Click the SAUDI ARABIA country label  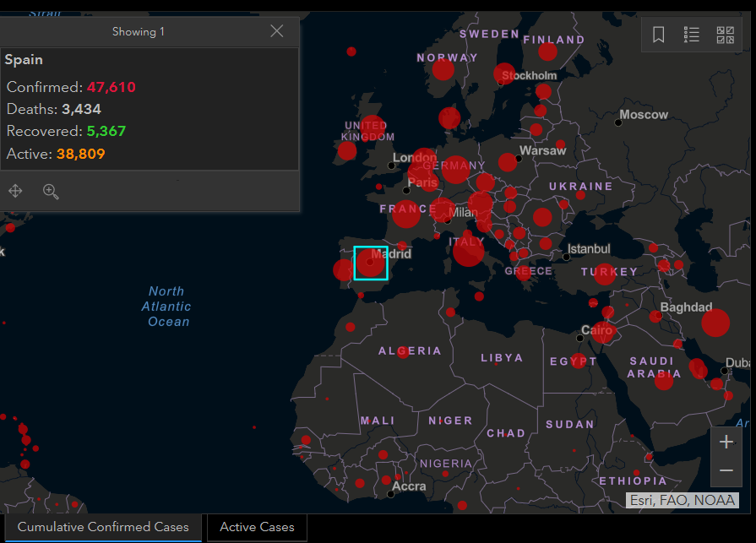(x=654, y=367)
